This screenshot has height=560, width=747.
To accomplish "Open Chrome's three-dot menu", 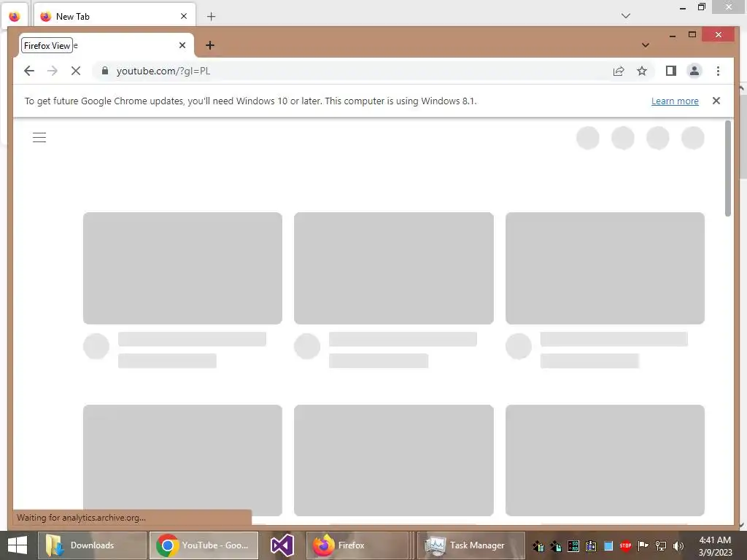I will (x=718, y=71).
